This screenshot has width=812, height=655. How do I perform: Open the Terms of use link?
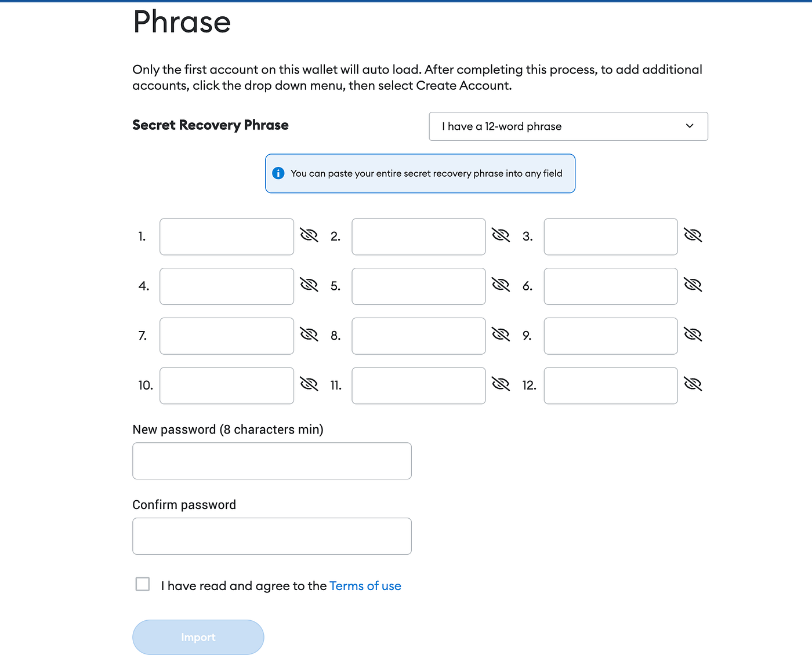(x=365, y=586)
